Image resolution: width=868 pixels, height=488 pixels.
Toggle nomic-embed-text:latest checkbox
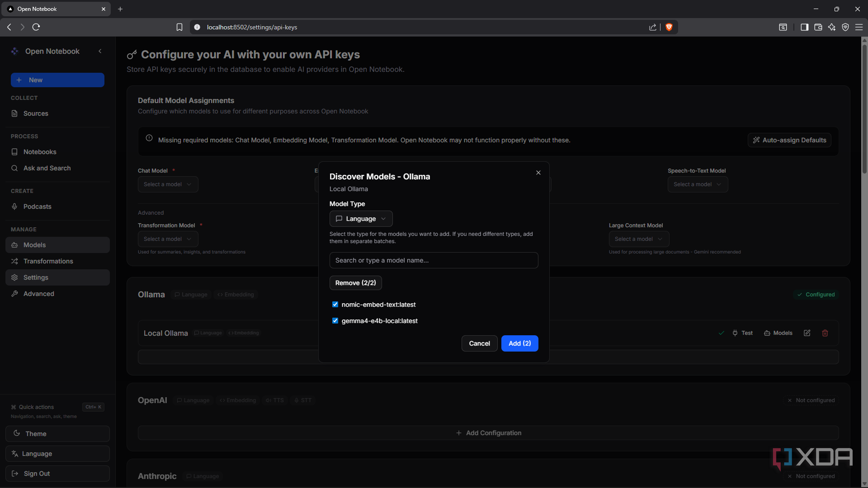[335, 305]
